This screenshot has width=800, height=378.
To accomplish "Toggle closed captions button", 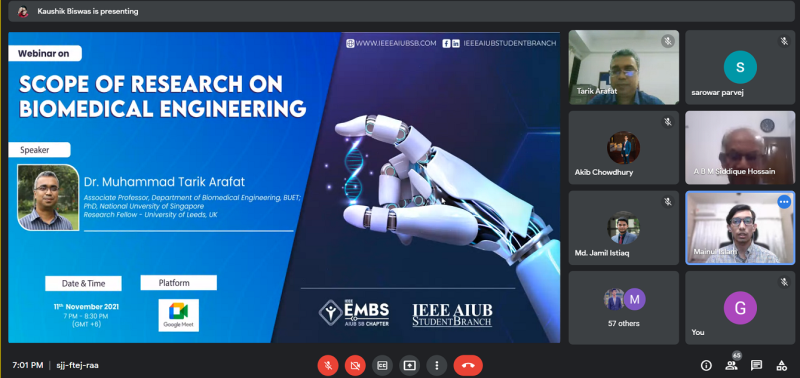I will tap(382, 366).
